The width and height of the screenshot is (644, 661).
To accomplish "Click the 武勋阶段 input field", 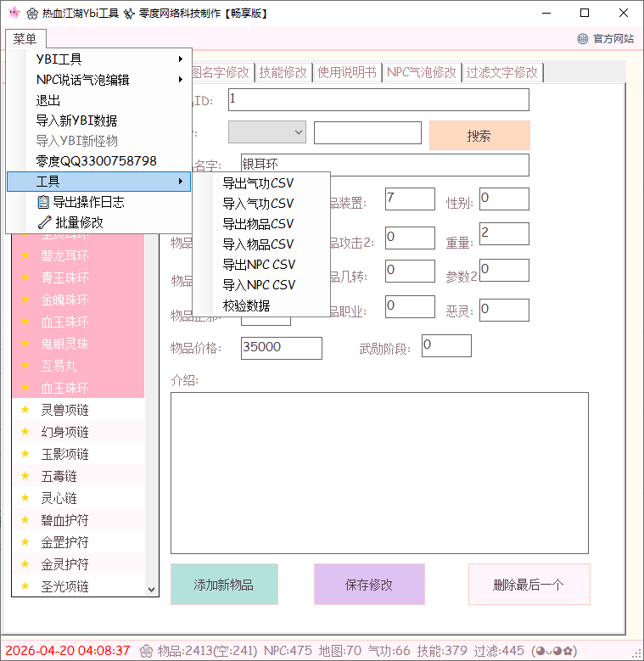I will (446, 345).
